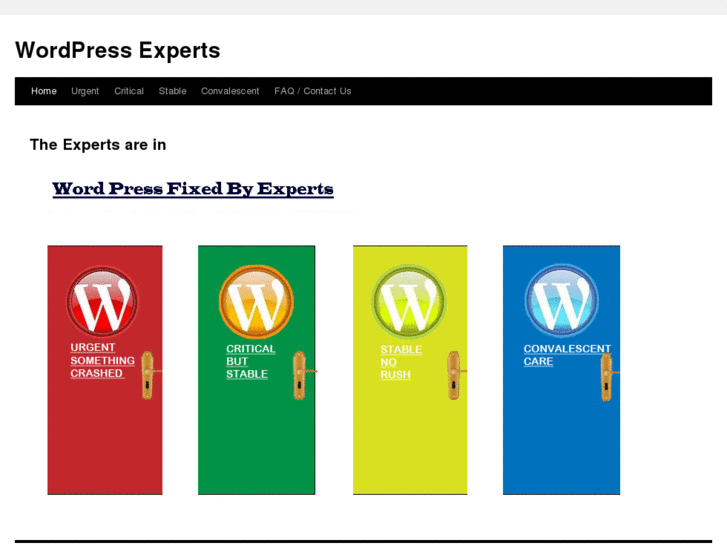
Task: Go to the Critical menu page
Action: pyautogui.click(x=129, y=91)
